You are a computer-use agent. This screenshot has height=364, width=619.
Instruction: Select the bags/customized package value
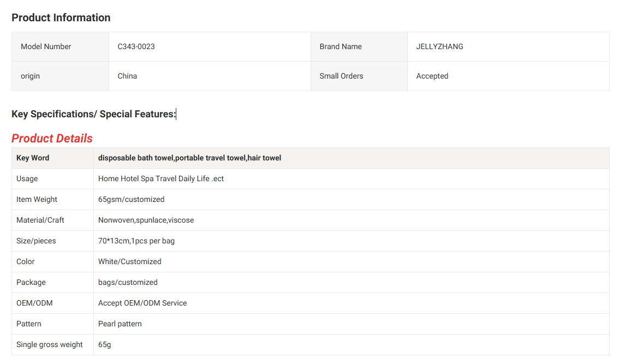click(x=128, y=282)
